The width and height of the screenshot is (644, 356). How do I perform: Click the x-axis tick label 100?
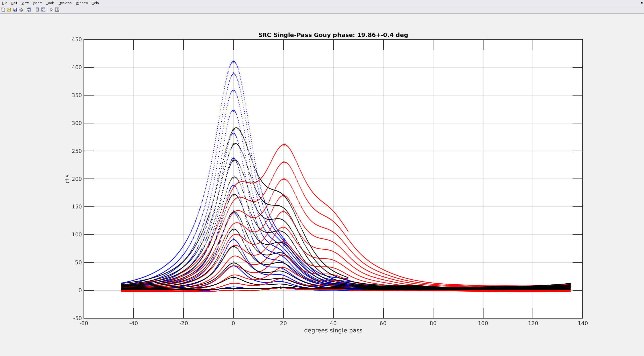pyautogui.click(x=483, y=323)
